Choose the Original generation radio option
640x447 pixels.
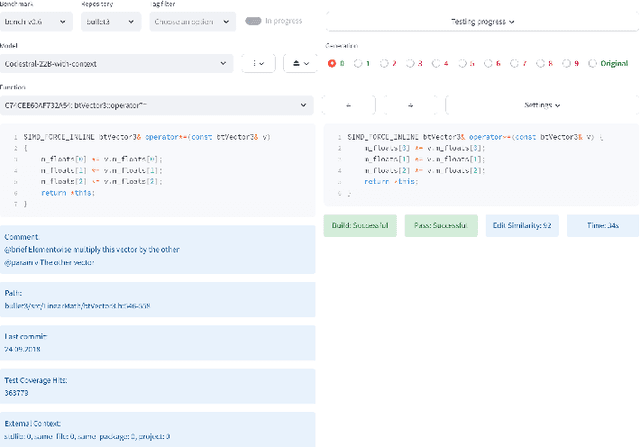point(593,63)
